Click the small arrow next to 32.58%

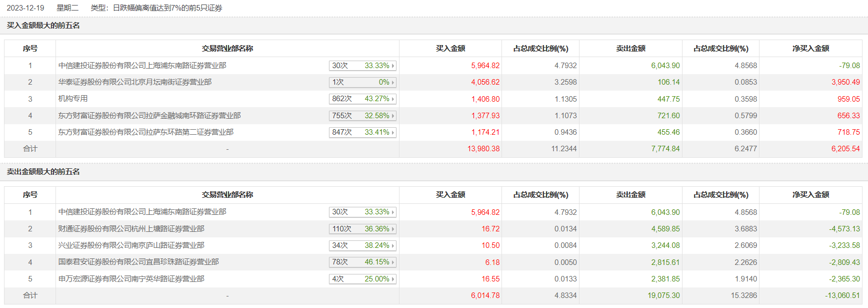(x=393, y=116)
